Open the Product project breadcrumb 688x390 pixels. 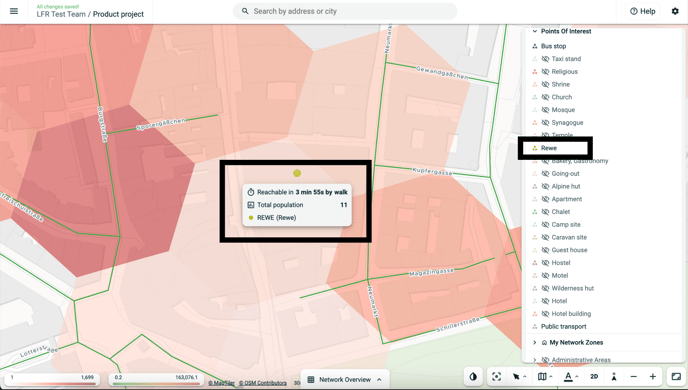(x=118, y=14)
